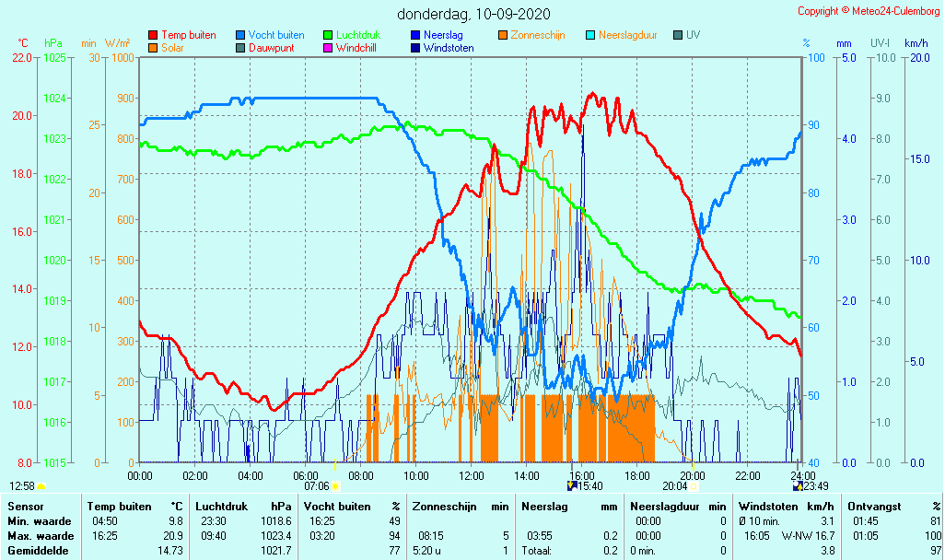Click the magenta Windchill legend square

tap(328, 47)
